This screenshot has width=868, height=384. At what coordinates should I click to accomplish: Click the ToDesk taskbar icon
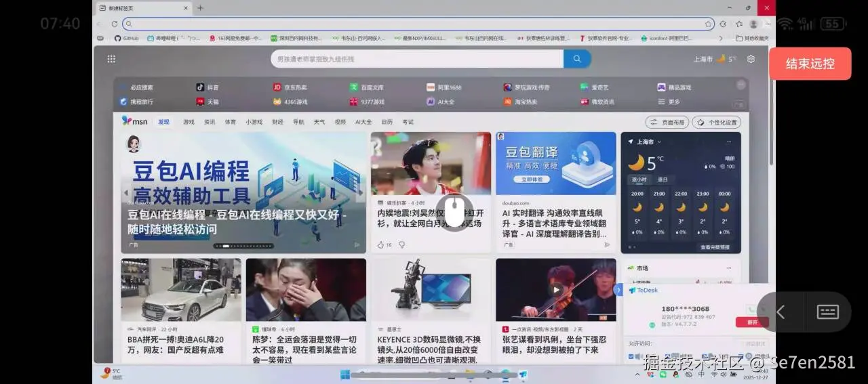click(523, 375)
